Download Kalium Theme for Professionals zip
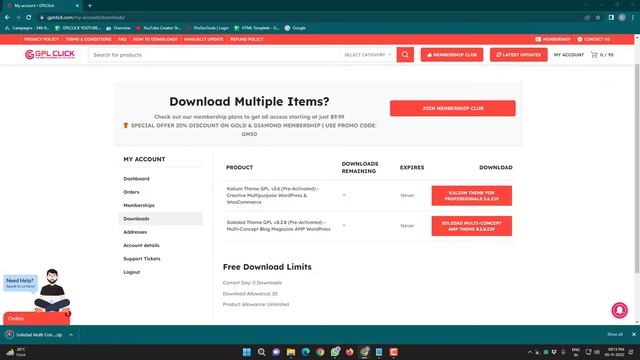 (471, 196)
